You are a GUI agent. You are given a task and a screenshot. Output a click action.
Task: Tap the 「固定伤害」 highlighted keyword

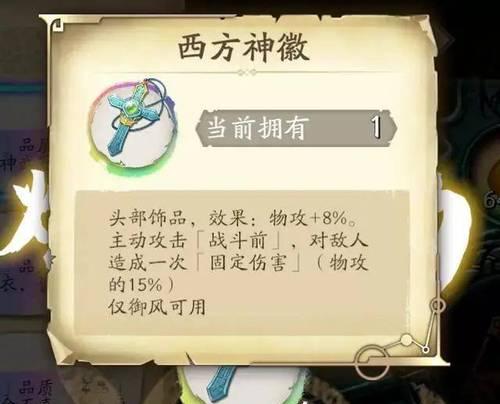pos(249,263)
